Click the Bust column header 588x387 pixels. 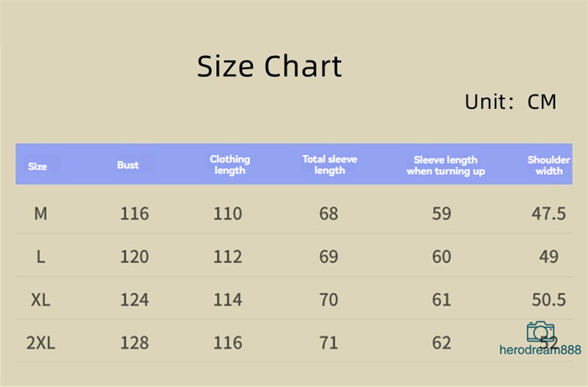128,165
